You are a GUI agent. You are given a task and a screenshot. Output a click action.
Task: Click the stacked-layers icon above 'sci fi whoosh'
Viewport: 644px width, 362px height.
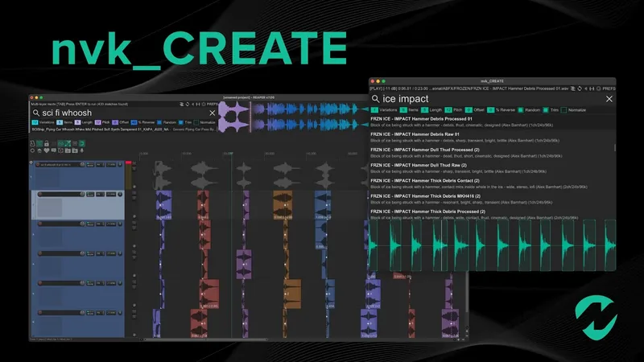[182, 105]
